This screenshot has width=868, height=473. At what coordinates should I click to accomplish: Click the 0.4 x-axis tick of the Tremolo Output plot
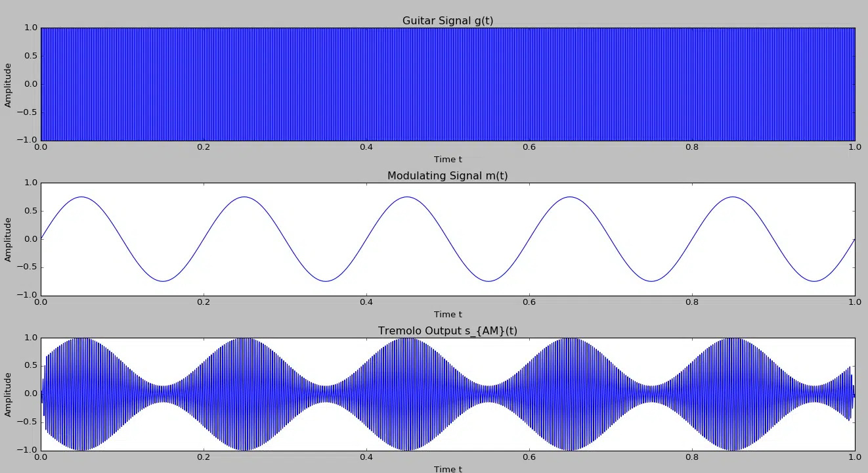click(x=366, y=457)
